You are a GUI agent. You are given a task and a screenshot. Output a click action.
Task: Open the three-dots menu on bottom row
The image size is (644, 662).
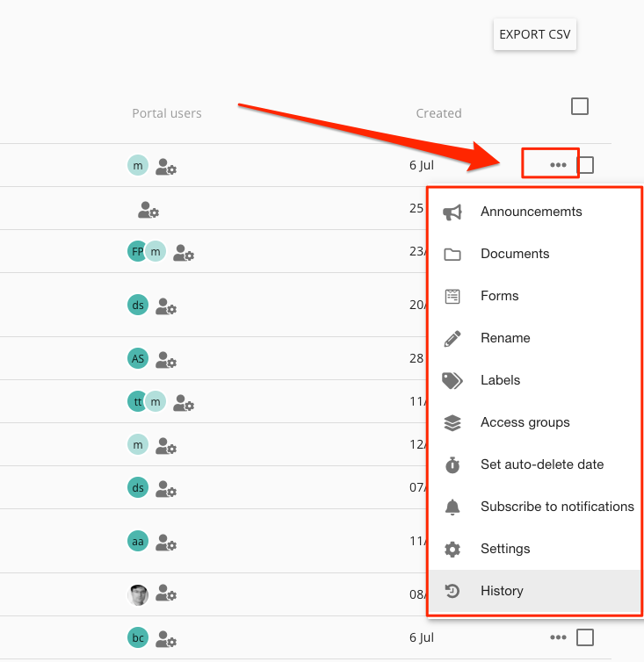(558, 637)
